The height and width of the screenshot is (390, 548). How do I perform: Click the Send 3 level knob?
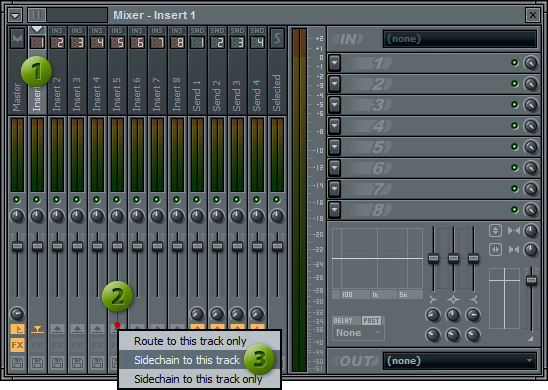click(237, 313)
